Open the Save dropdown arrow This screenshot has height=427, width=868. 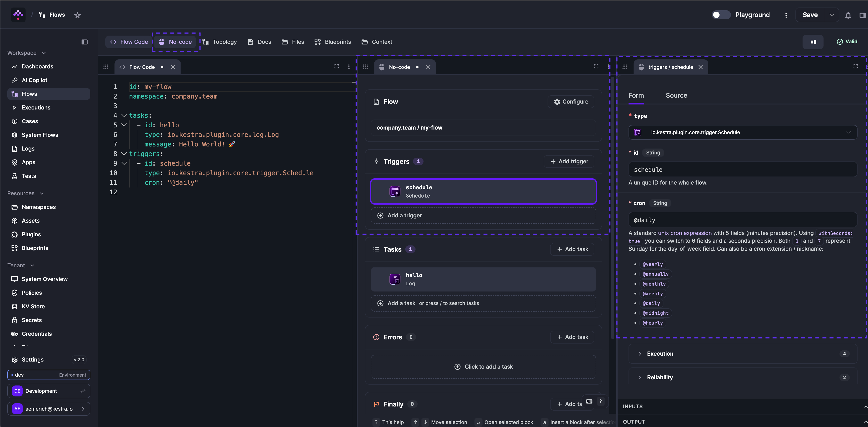(x=831, y=15)
